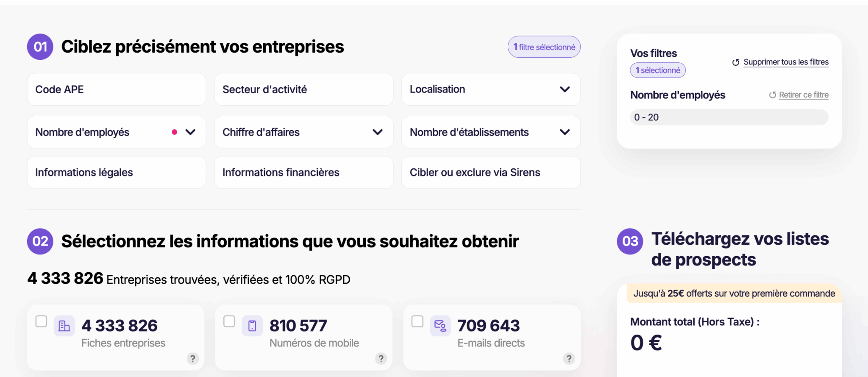This screenshot has height=377, width=868.
Task: Click the envelope icon beside E-mails directs
Action: click(440, 326)
